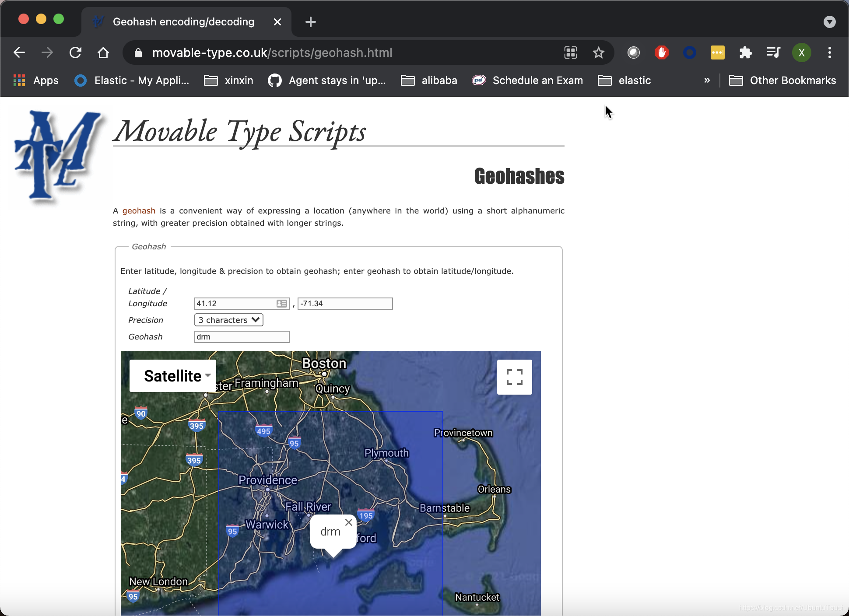Open the Precision characters dropdown
This screenshot has height=616, width=849.
[x=228, y=320]
